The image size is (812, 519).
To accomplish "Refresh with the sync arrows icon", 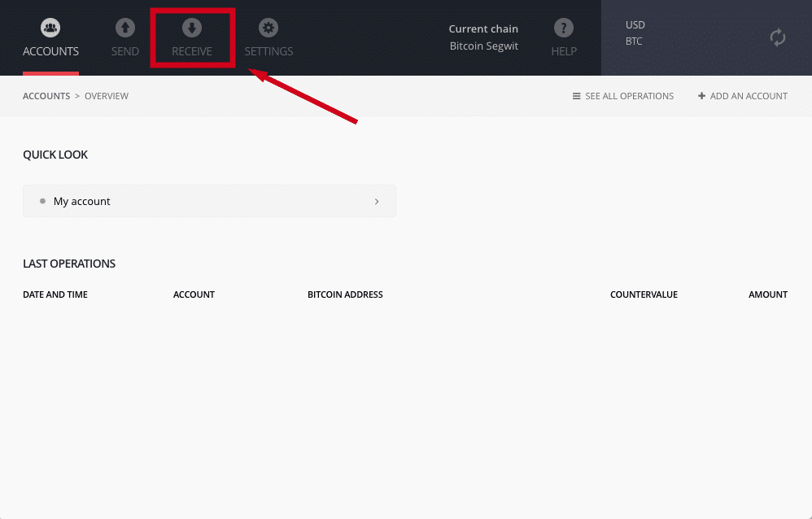I will (777, 37).
